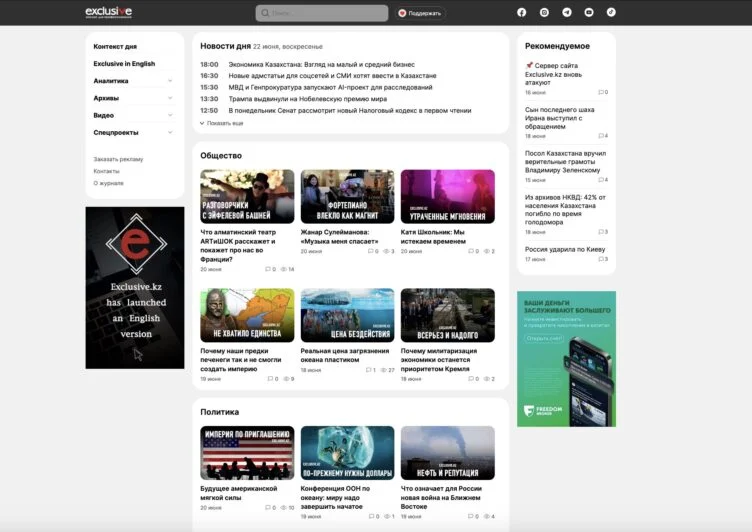This screenshot has height=532, width=752.
Task: Expand the Видео menu chevron
Action: (170, 115)
